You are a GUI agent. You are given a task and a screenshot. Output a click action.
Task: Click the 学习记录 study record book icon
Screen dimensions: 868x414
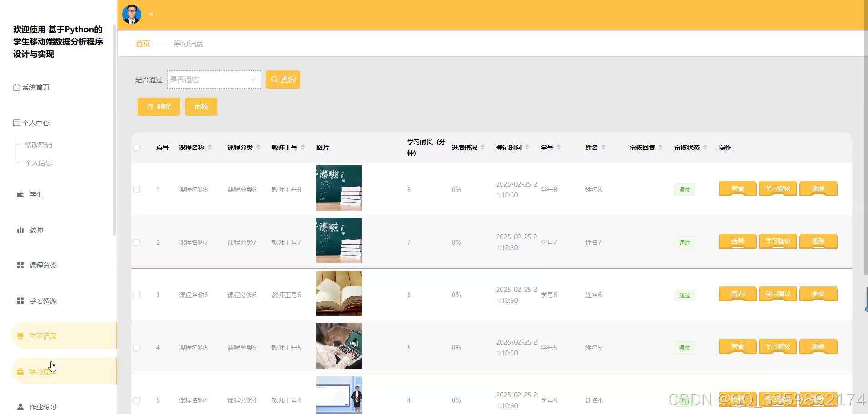(20, 336)
